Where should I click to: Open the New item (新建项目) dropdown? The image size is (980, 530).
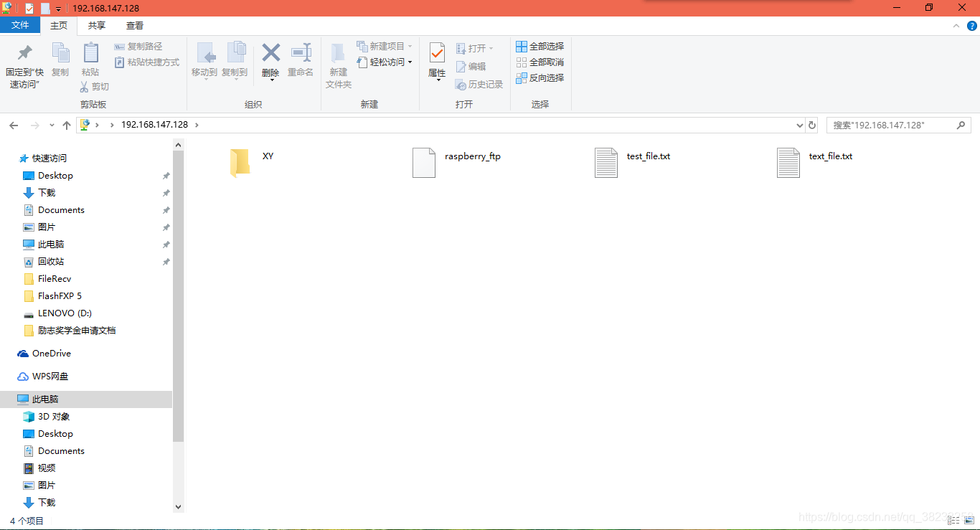385,47
